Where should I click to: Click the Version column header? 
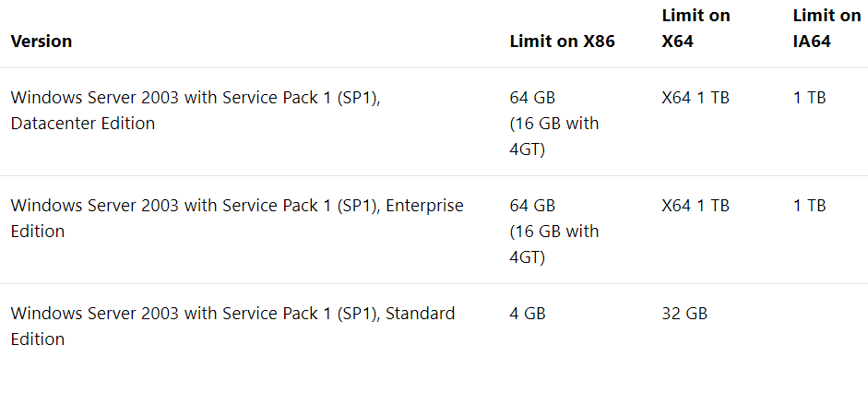[42, 42]
